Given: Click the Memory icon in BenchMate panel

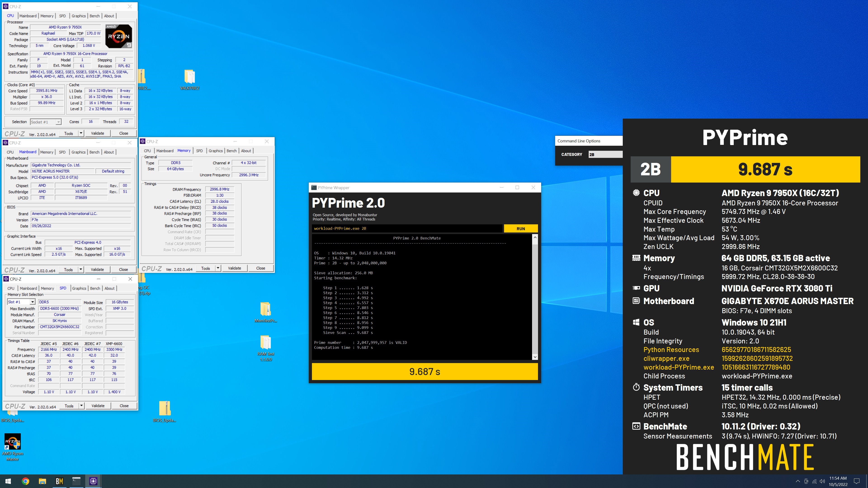Looking at the screenshot, I should click(636, 258).
